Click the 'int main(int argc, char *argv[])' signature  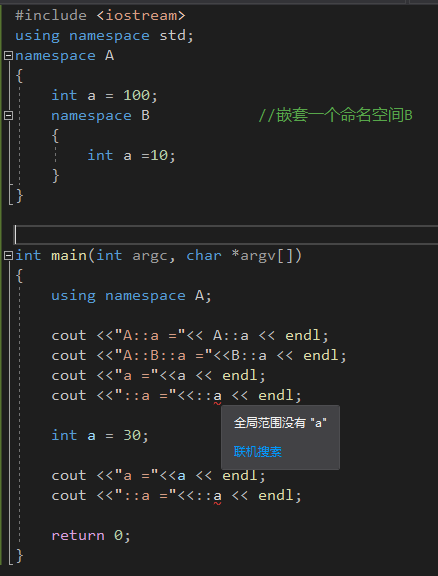pyautogui.click(x=158, y=256)
